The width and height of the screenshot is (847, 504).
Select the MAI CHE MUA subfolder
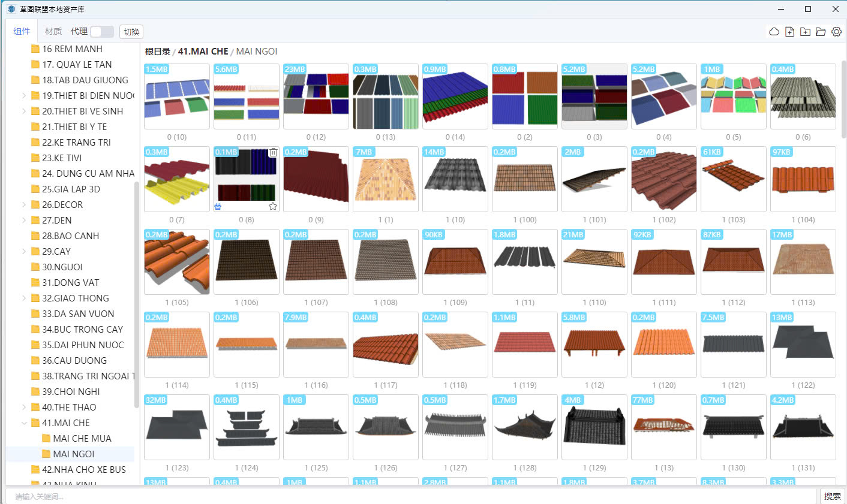82,438
